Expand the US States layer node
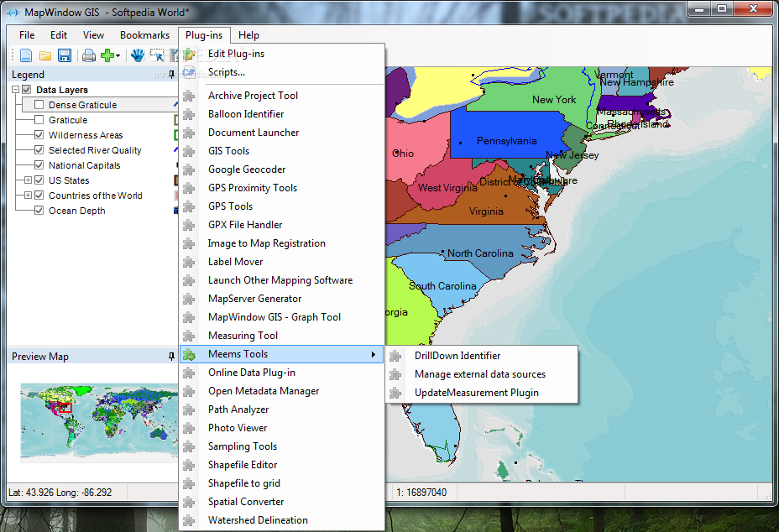This screenshot has height=532, width=779. click(28, 180)
